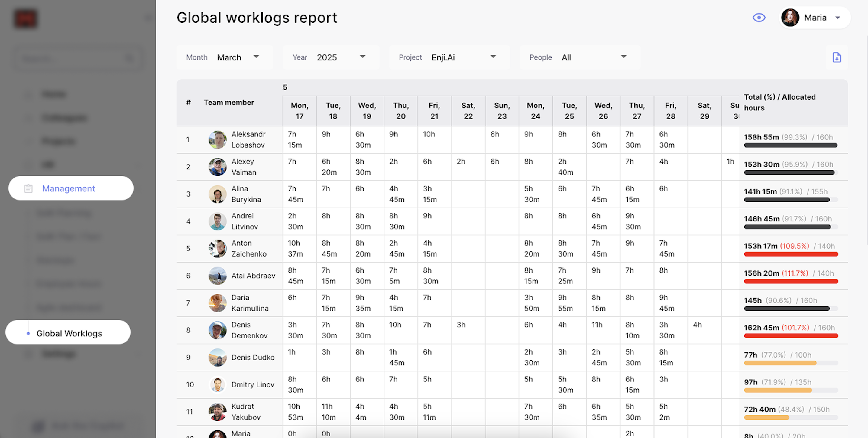Click Daria Karimullina's avatar

(217, 303)
